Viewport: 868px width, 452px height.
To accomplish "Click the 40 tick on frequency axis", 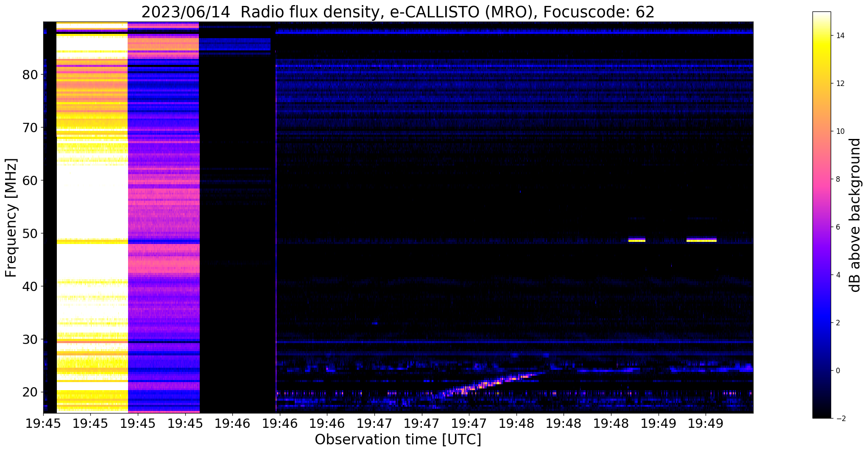I will coord(30,286).
